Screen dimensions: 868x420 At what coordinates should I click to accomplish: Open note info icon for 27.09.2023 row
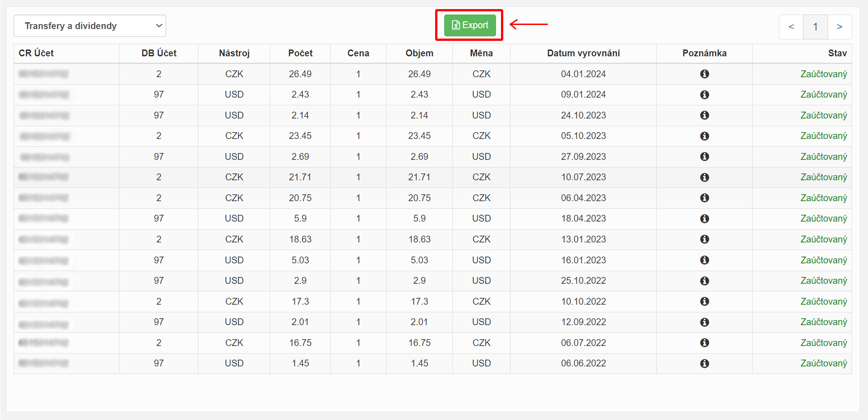[704, 157]
